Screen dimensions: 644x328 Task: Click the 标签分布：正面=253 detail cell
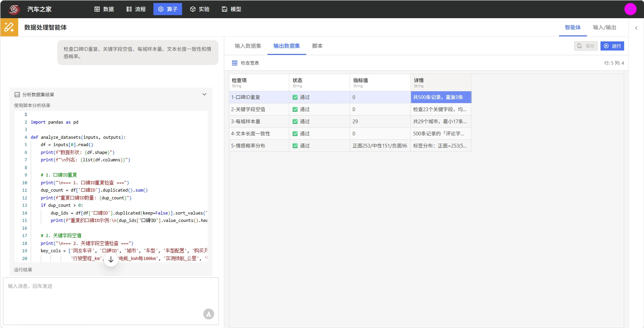click(441, 146)
